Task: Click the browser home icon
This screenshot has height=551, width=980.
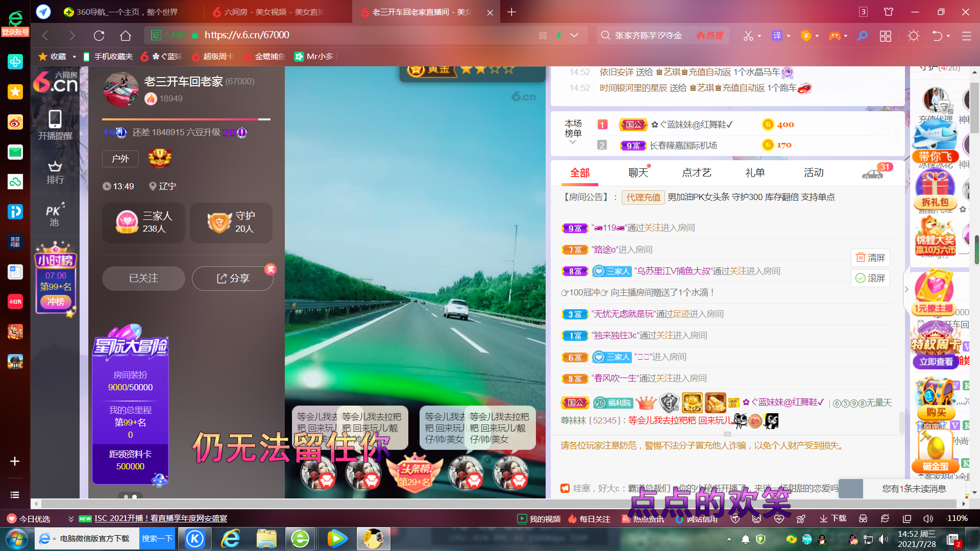Action: pos(126,35)
